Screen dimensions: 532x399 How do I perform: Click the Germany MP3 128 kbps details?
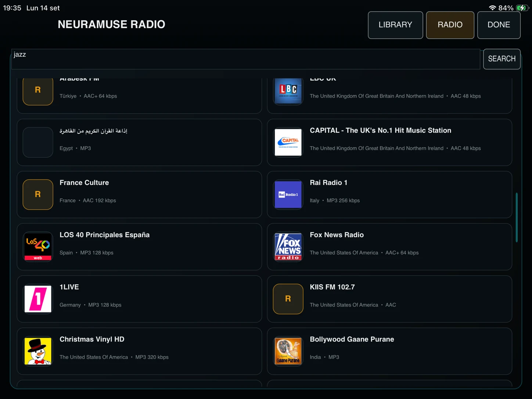point(90,305)
